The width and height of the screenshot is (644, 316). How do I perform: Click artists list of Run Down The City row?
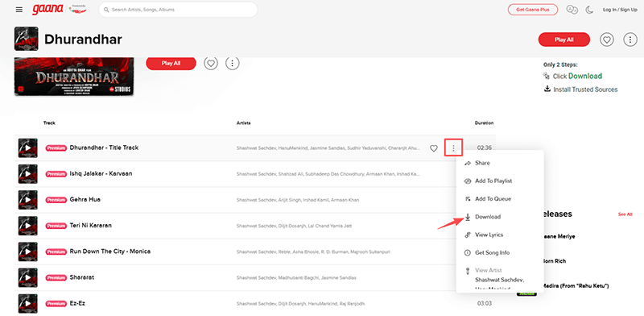click(x=313, y=252)
